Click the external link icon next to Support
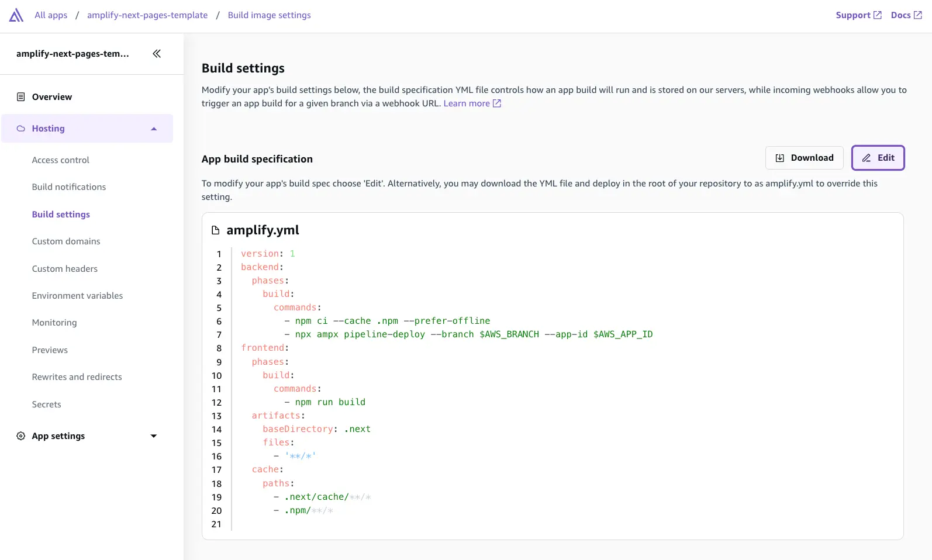Image resolution: width=932 pixels, height=560 pixels. tap(878, 15)
